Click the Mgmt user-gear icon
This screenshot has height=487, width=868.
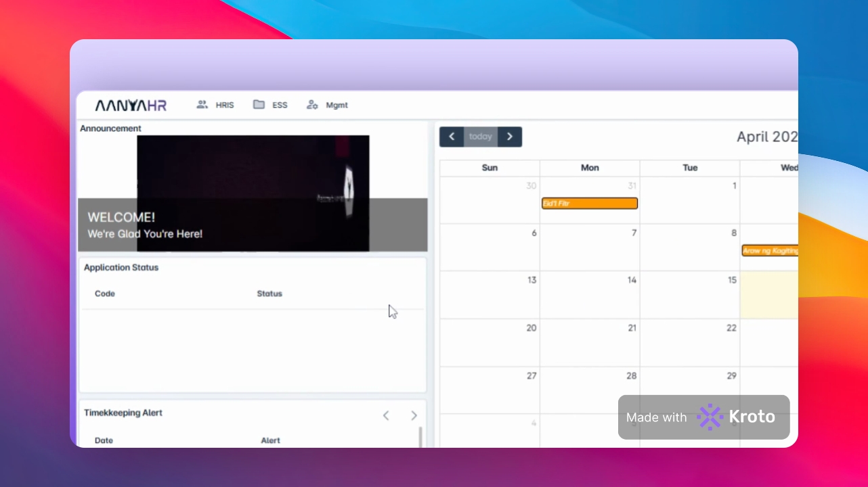click(312, 105)
